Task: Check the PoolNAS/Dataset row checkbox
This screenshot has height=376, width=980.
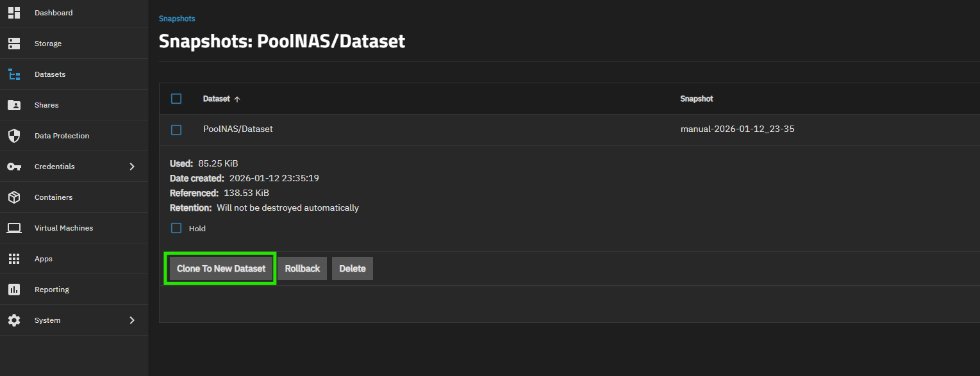Action: (176, 129)
